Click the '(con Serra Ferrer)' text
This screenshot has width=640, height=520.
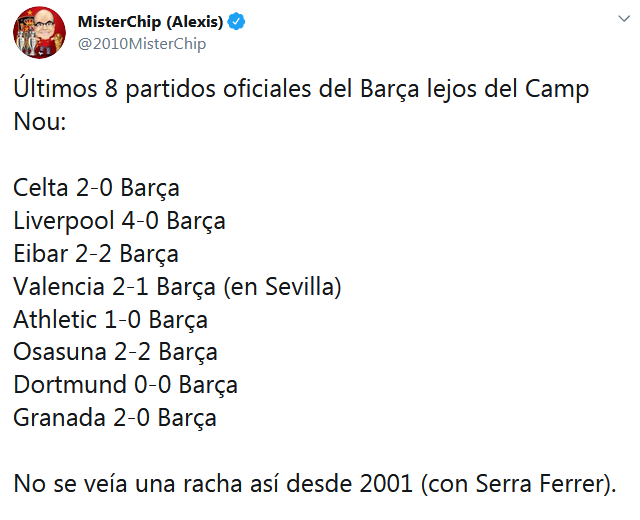[x=515, y=484]
